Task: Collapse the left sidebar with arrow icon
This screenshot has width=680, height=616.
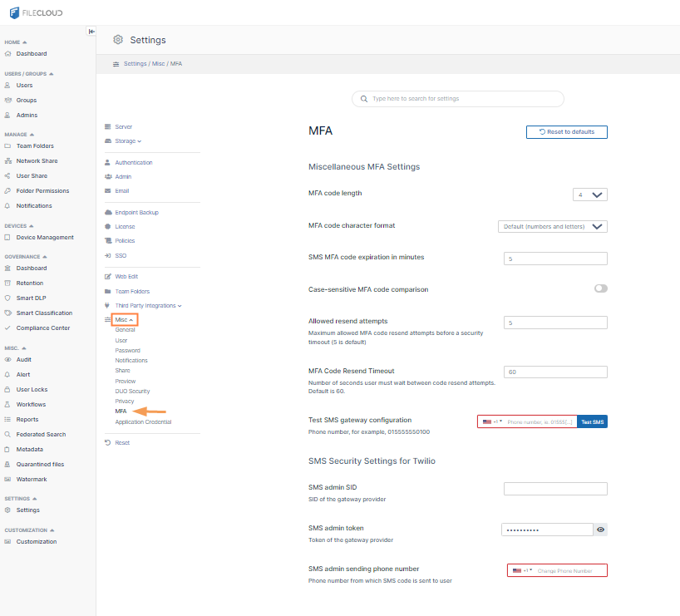Action: click(91, 32)
